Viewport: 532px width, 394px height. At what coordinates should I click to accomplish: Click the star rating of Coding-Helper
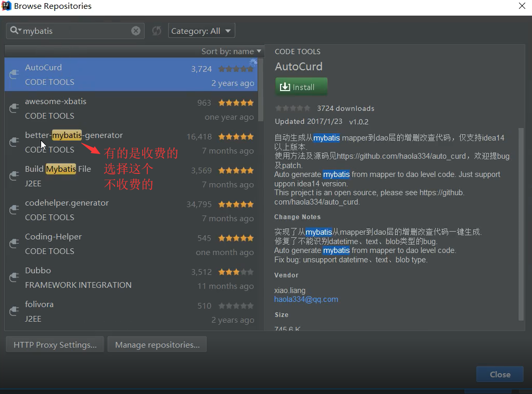pos(236,238)
